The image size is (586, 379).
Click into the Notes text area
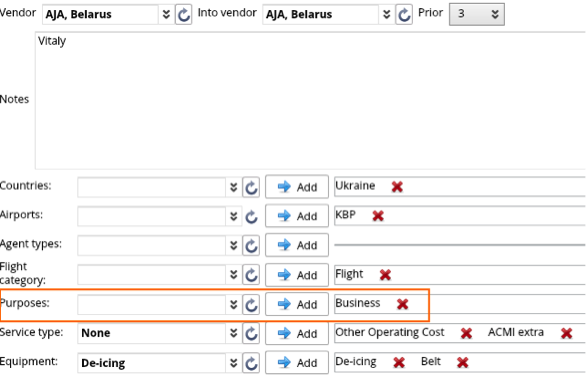tap(310, 101)
